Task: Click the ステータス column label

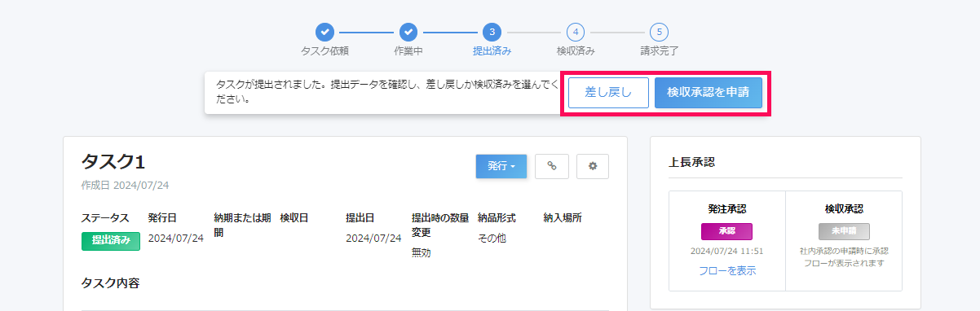Action: (x=105, y=218)
